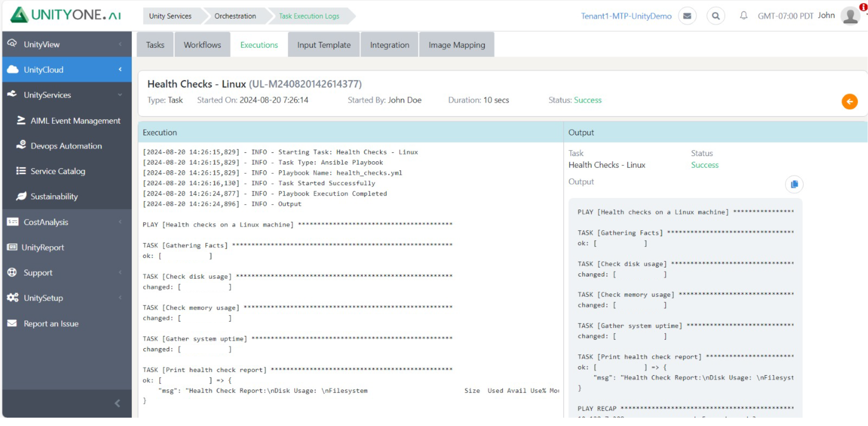Expand the UnityCloud sidebar chevron
The width and height of the screenshot is (868, 426).
tap(120, 69)
